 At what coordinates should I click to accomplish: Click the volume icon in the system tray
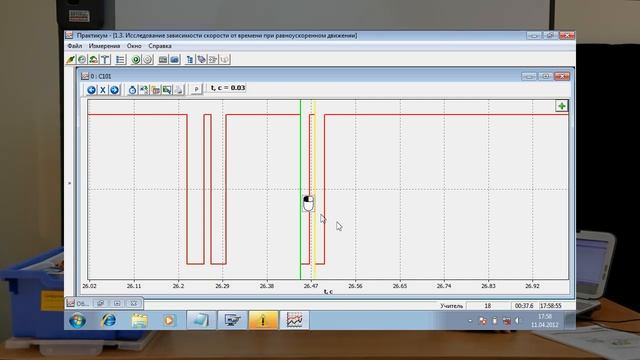coord(517,321)
